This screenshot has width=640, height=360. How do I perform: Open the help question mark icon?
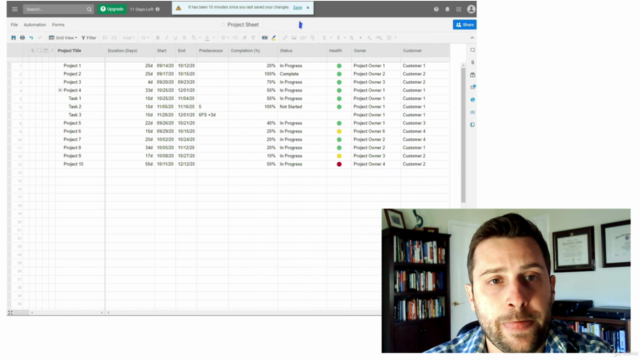436,9
